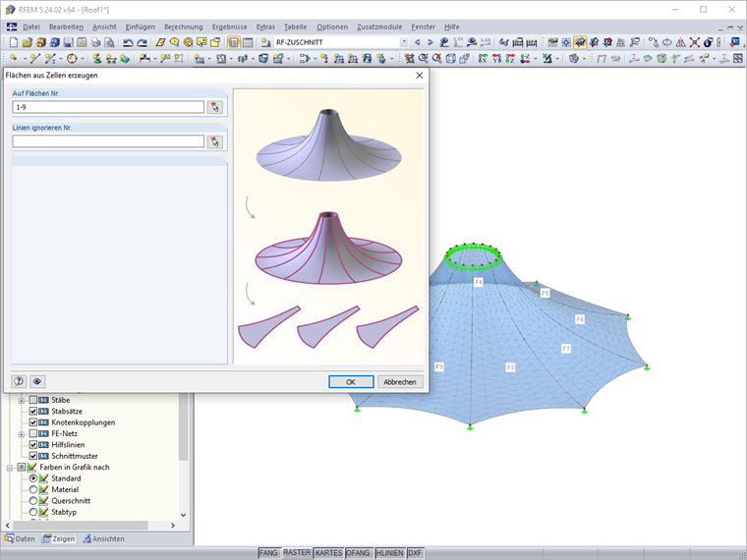Viewport: 747px width, 560px height.
Task: Click the Abbrechen button
Action: click(x=400, y=382)
